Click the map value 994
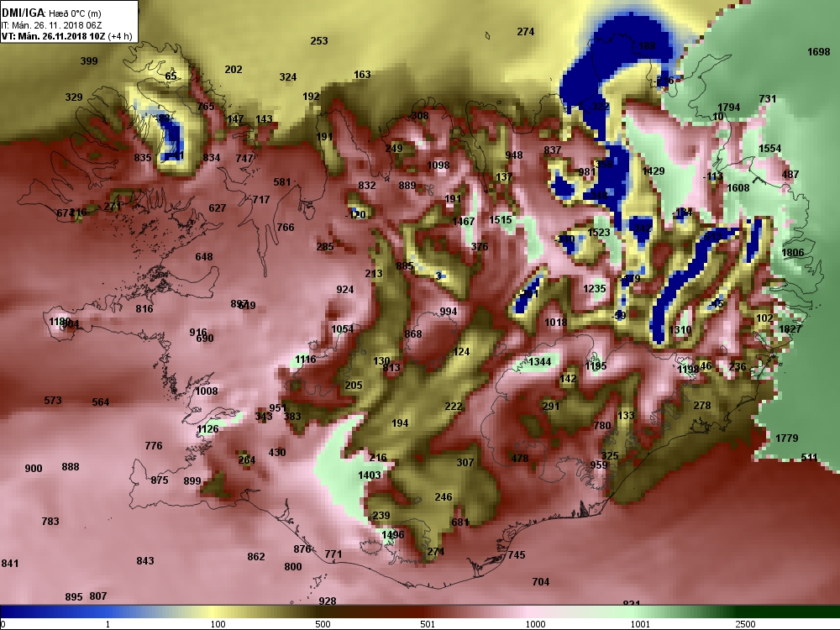This screenshot has height=630, width=840. (449, 312)
